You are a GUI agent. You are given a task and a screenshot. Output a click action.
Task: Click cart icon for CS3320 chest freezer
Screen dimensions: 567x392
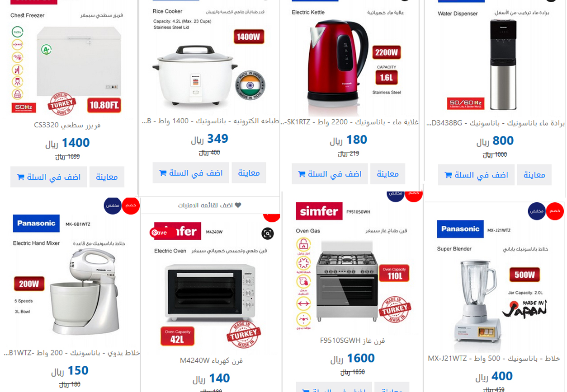[20, 177]
